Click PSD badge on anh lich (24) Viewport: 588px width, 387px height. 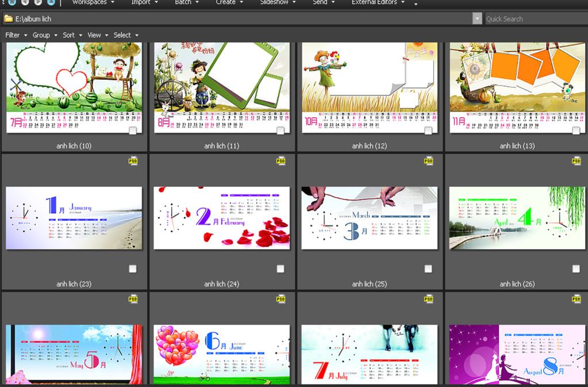[x=281, y=161]
